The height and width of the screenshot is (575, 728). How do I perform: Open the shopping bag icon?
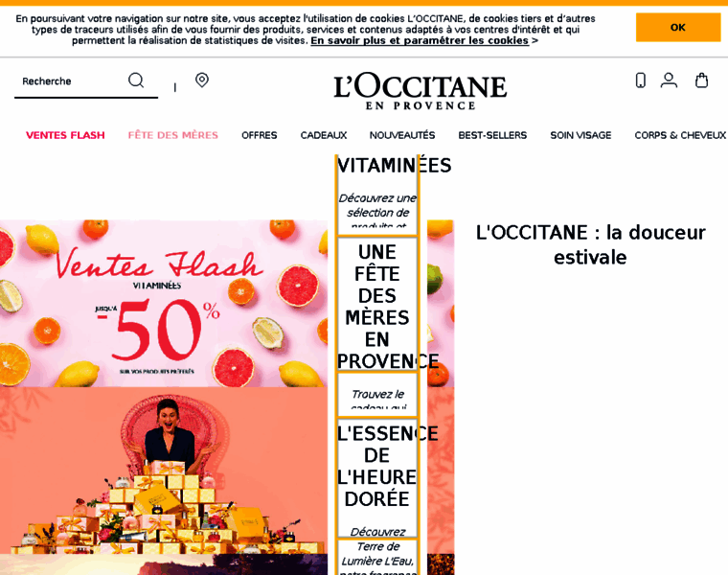pos(701,80)
